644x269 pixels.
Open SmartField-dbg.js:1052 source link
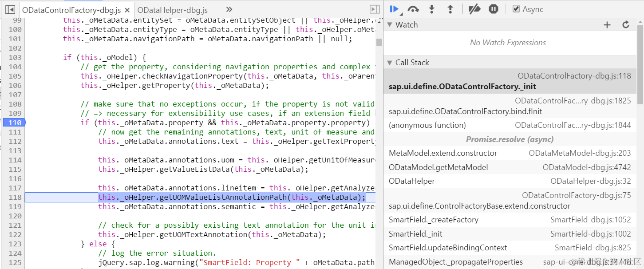coord(591,220)
